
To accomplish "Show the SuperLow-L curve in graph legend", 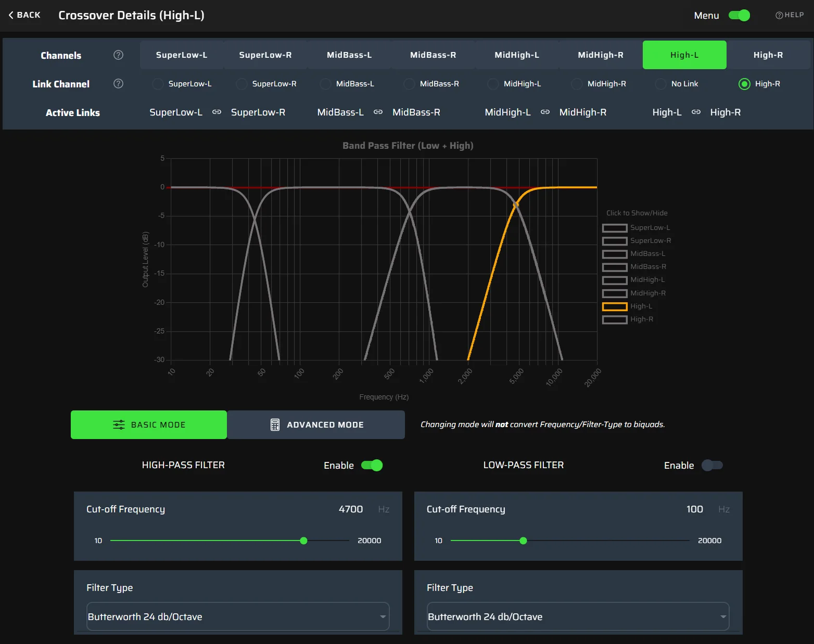I will pos(615,228).
